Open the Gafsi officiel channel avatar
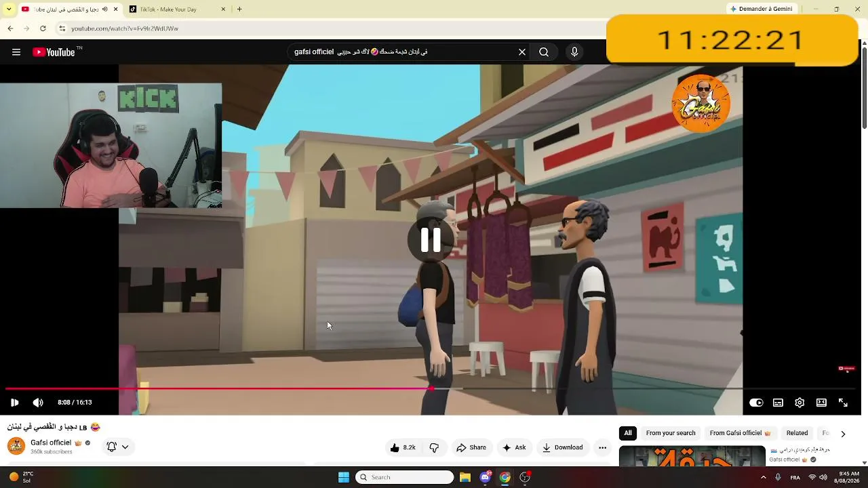The height and width of the screenshot is (488, 868). pos(16,446)
